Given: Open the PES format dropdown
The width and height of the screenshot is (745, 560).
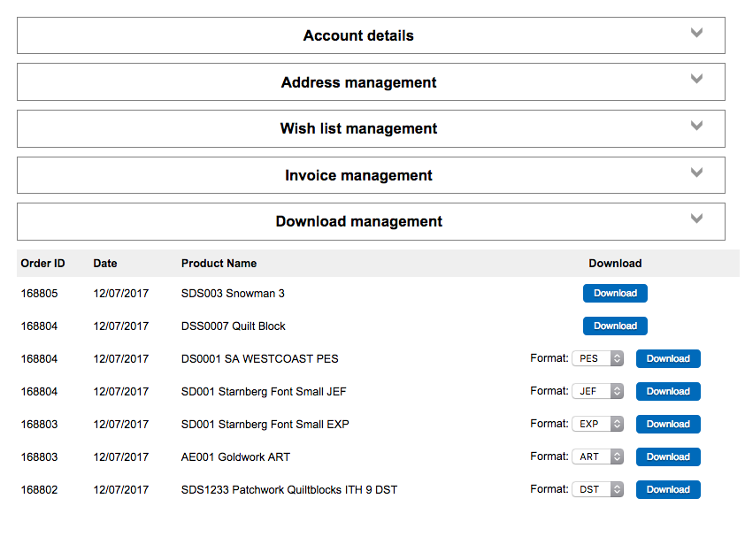Looking at the screenshot, I should [598, 359].
